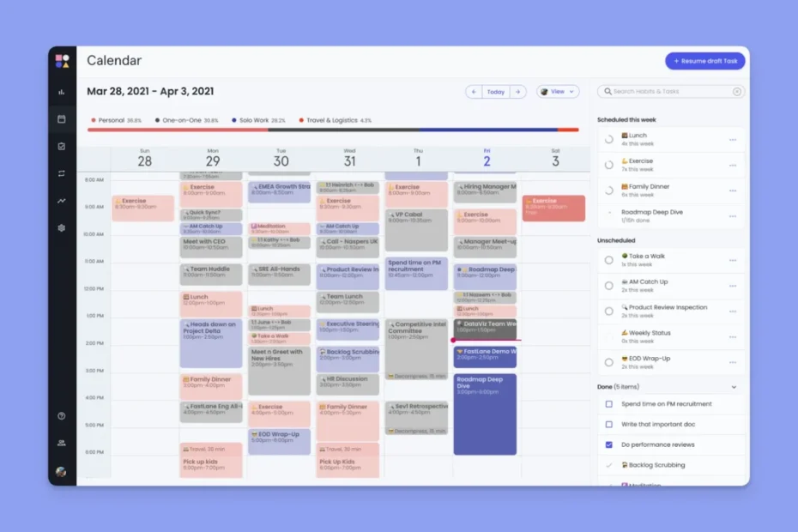Image resolution: width=798 pixels, height=532 pixels.
Task: Open the stats bar-chart icon in sidebar
Action: click(62, 92)
